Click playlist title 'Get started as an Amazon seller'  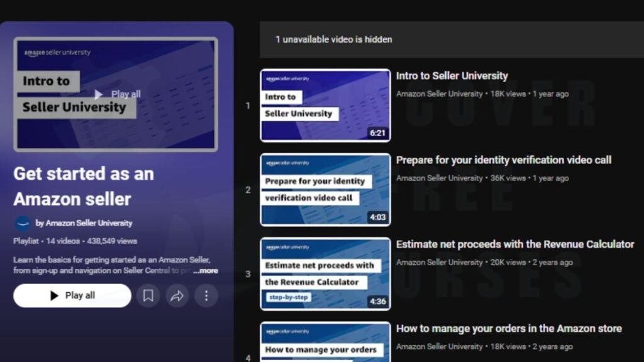click(x=84, y=186)
